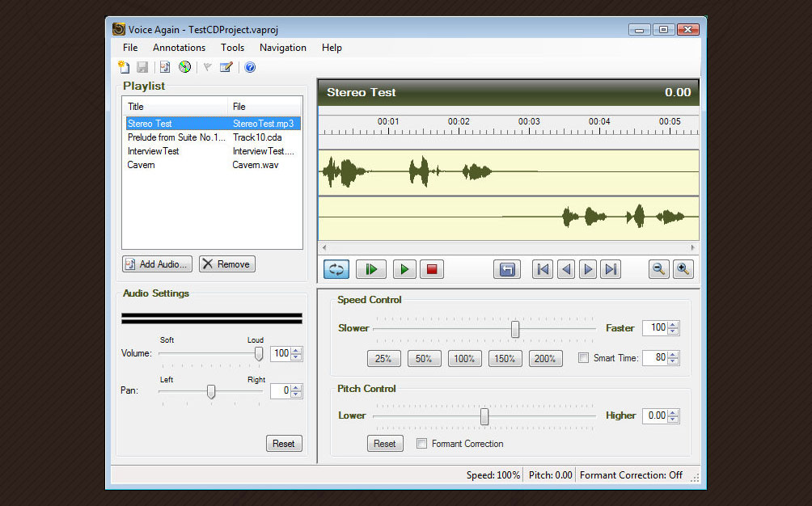812x506 pixels.
Task: Zoom out of the waveform
Action: (x=658, y=268)
